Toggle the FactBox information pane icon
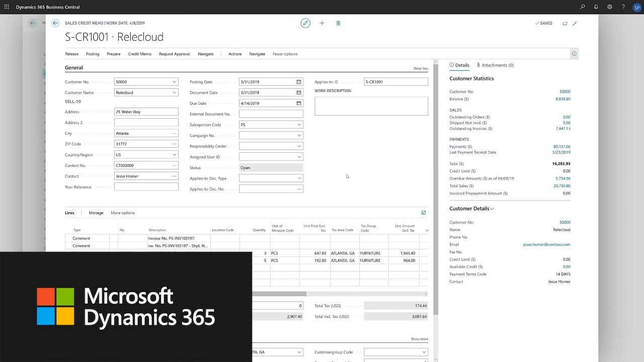Image resolution: width=644 pixels, height=362 pixels. point(574,54)
